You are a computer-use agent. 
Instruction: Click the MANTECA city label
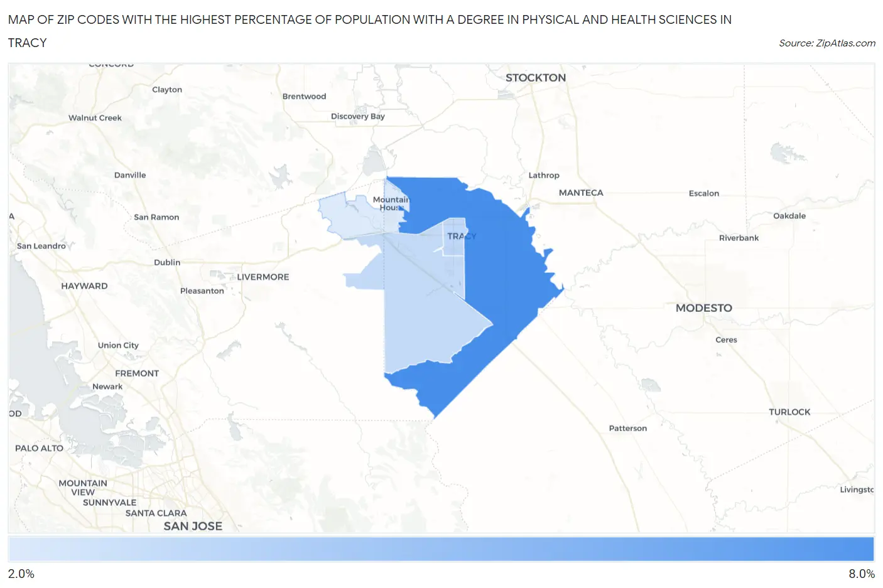click(581, 193)
